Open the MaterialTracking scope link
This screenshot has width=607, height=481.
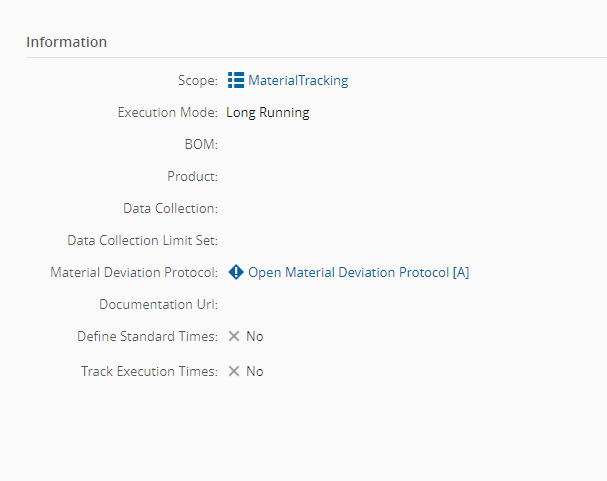pyautogui.click(x=298, y=80)
